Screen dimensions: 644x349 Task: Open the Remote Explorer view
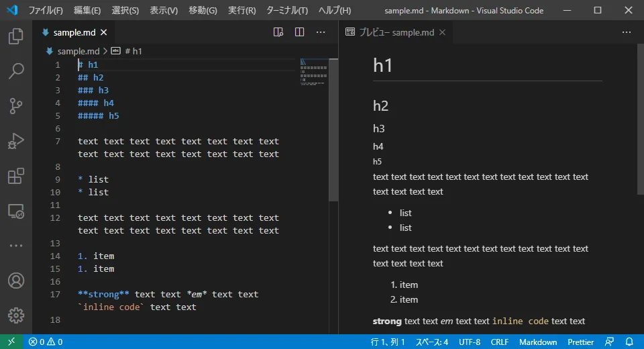(15, 211)
